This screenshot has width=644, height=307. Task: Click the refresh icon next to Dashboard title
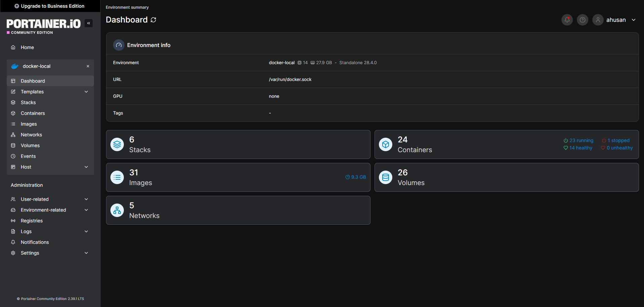153,20
